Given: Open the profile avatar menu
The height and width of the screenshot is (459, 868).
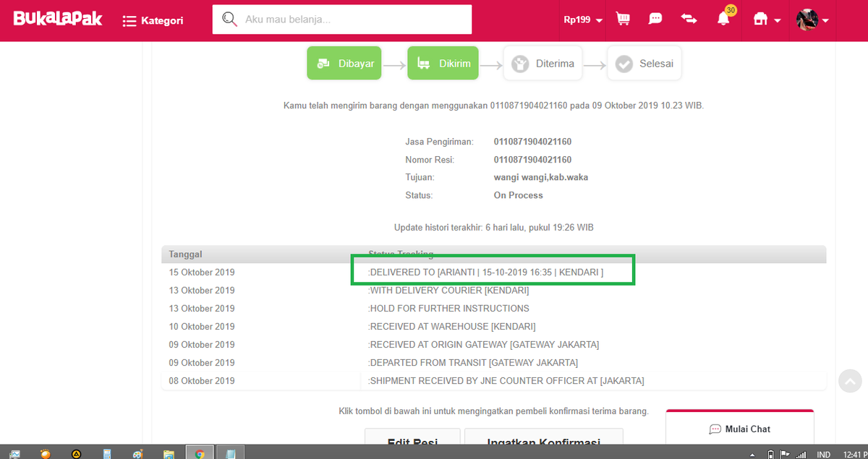Looking at the screenshot, I should tap(812, 20).
